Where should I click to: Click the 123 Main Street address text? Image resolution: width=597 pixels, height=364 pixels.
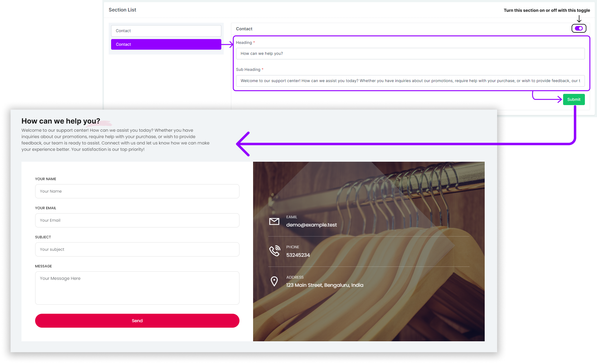[325, 285]
